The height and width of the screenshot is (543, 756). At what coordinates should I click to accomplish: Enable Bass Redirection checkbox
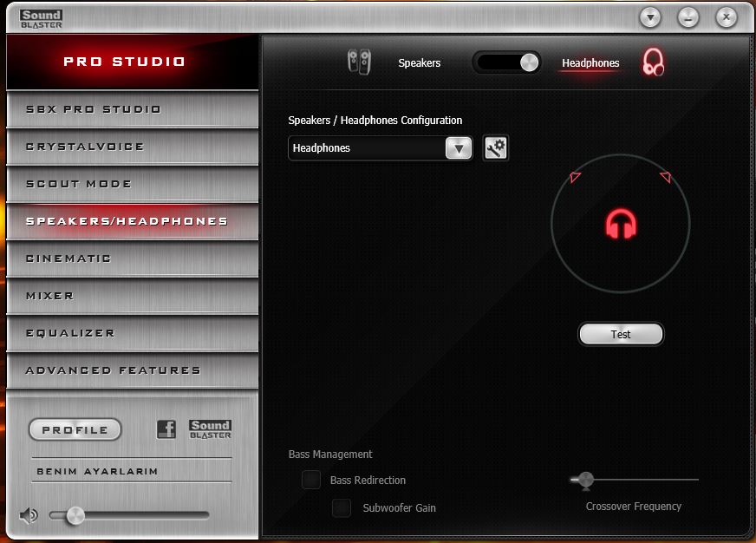pos(311,480)
